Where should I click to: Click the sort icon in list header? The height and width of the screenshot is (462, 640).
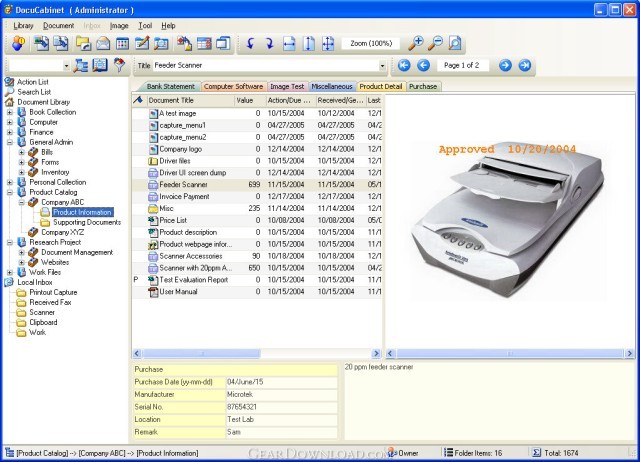138,100
